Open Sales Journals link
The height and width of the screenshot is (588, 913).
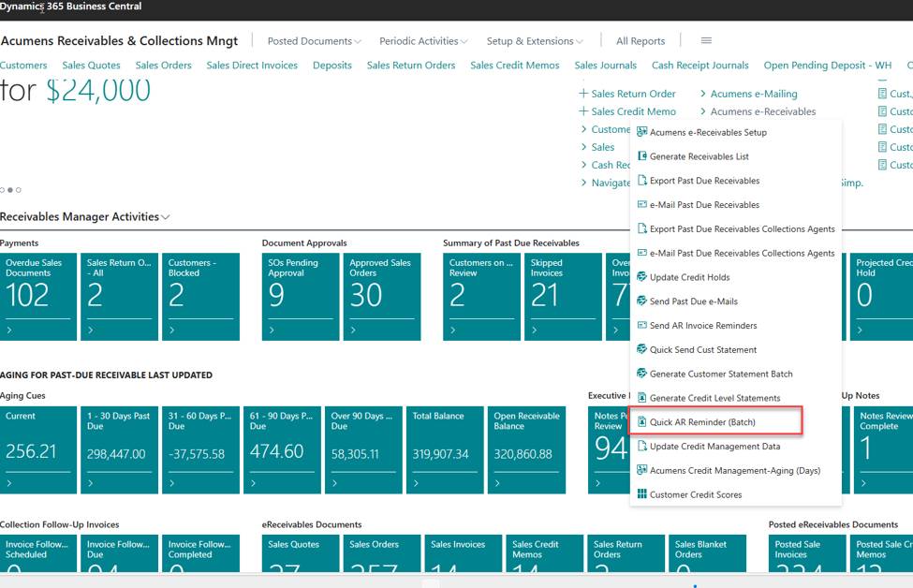606,66
